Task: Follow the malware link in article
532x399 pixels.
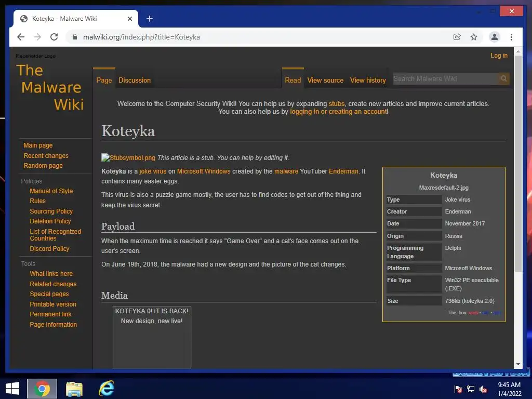Action: click(x=286, y=171)
